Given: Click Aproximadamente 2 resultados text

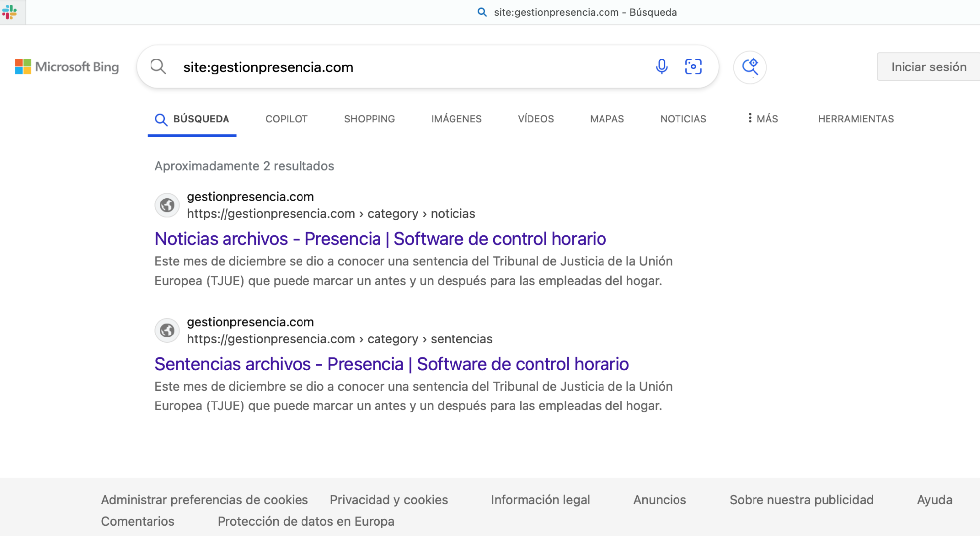Looking at the screenshot, I should (x=244, y=166).
